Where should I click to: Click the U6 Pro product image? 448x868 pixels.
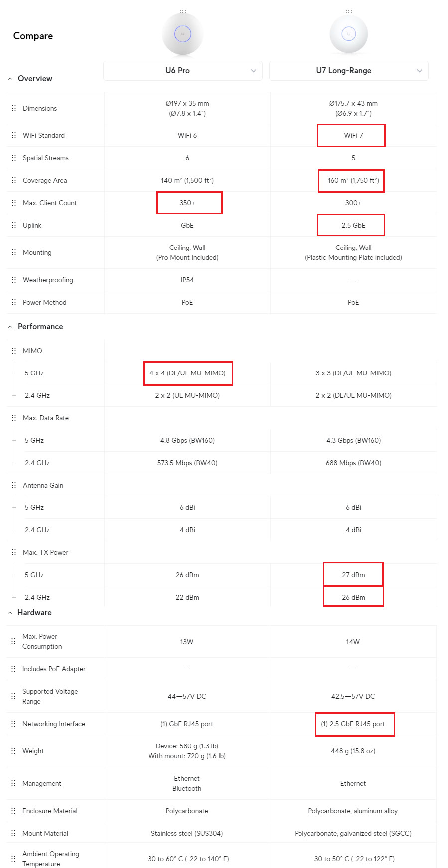[x=183, y=34]
